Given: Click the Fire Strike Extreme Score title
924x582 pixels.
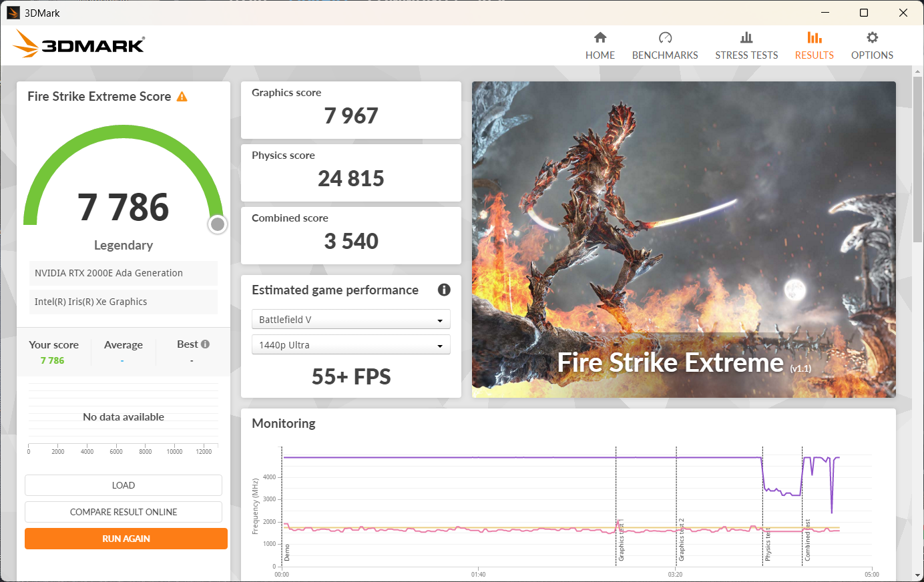Looking at the screenshot, I should tap(99, 96).
